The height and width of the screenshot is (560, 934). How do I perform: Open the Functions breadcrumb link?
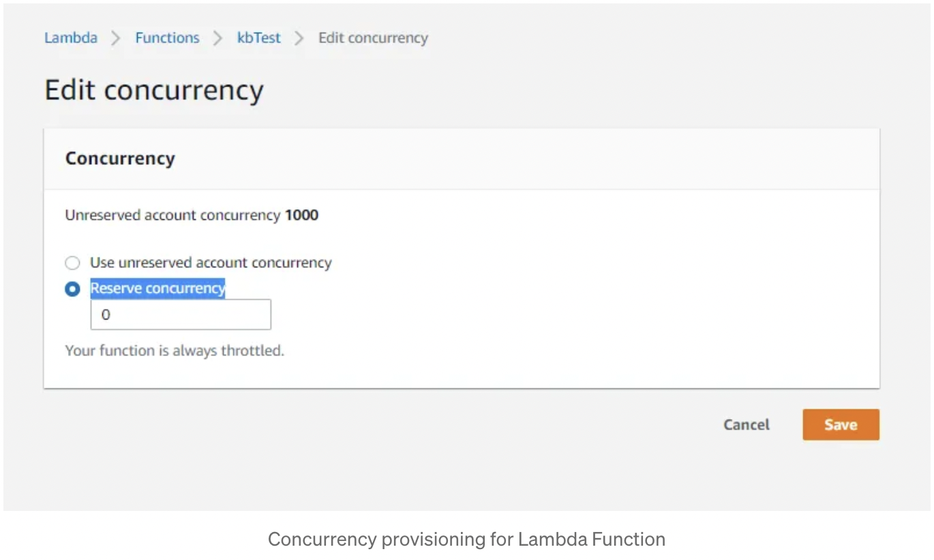(x=167, y=38)
